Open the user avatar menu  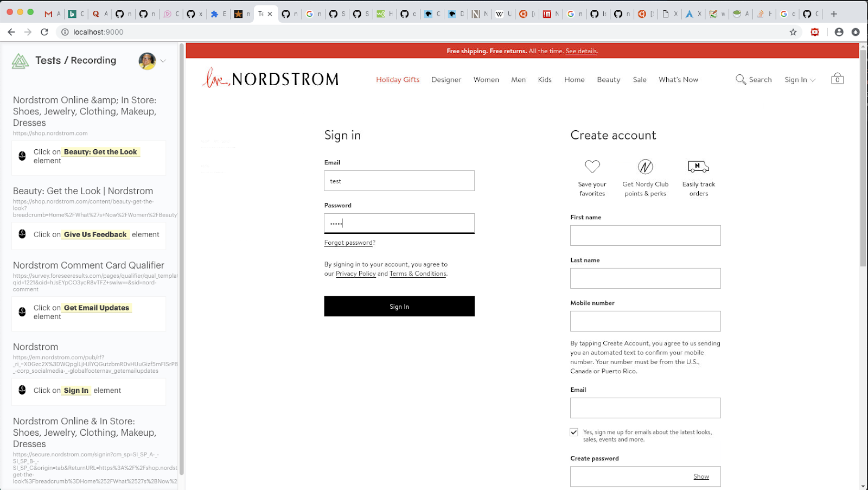point(147,61)
